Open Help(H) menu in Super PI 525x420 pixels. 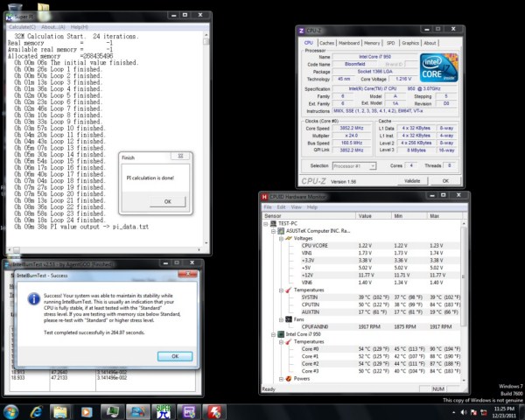pyautogui.click(x=80, y=27)
